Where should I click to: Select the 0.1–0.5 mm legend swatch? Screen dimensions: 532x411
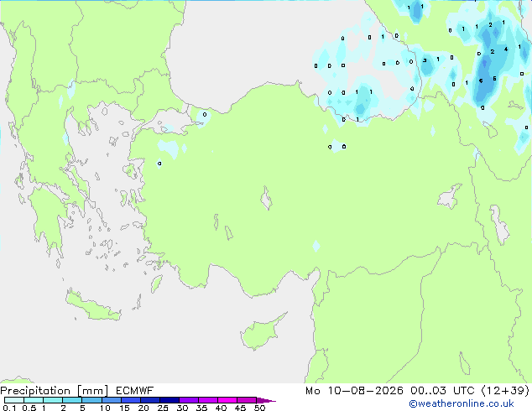coord(14,400)
